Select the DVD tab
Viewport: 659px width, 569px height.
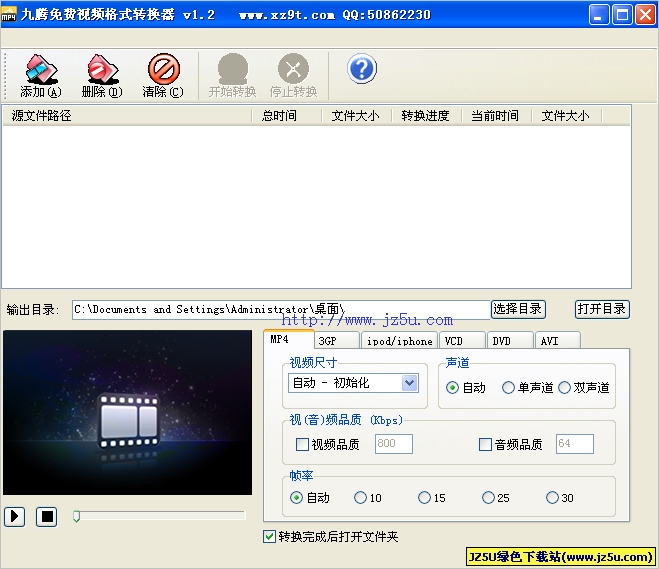coord(510,341)
